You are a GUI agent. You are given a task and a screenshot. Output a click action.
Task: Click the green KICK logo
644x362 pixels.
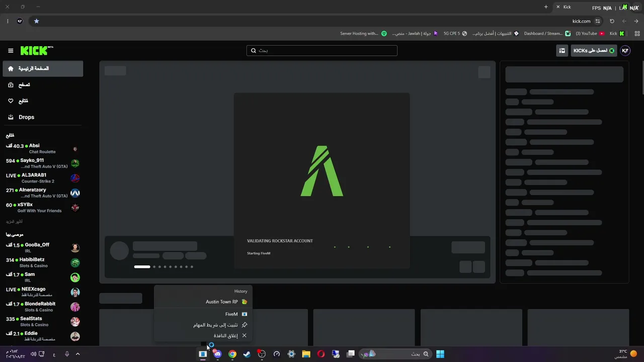37,50
